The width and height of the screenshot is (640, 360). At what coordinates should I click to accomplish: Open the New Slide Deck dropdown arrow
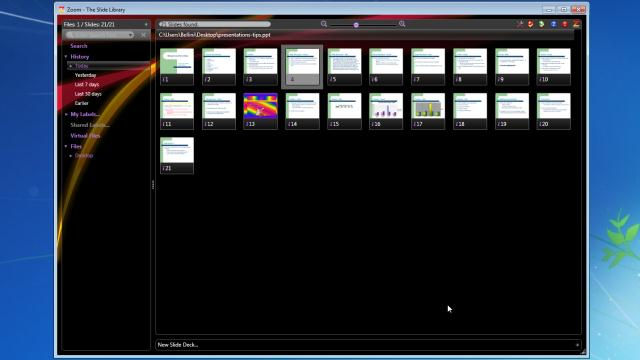pyautogui.click(x=577, y=345)
